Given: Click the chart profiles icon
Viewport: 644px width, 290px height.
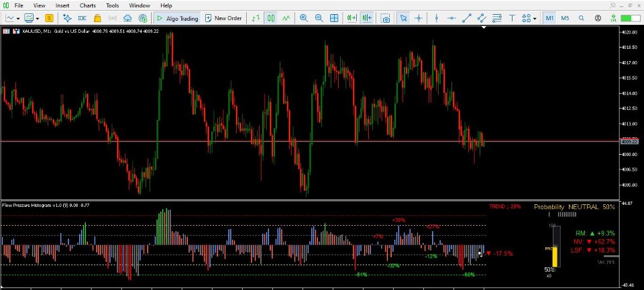Looking at the screenshot, I should 29,19.
